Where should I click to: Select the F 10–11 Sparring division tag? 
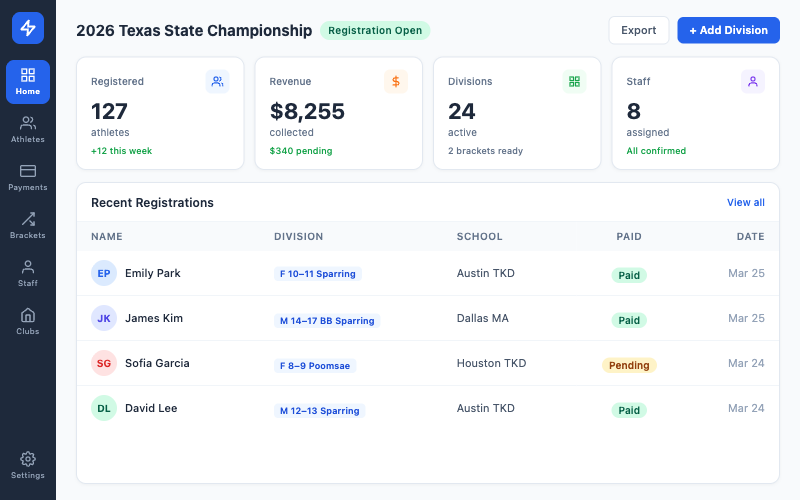click(318, 274)
